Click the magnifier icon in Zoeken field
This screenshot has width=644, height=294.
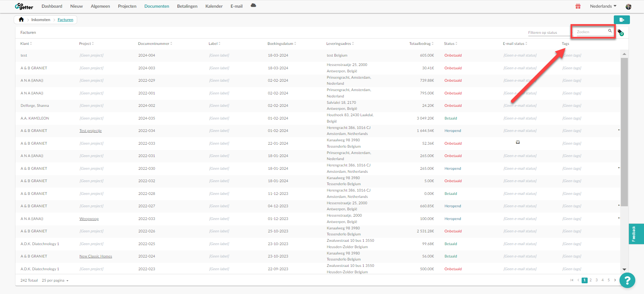(610, 31)
